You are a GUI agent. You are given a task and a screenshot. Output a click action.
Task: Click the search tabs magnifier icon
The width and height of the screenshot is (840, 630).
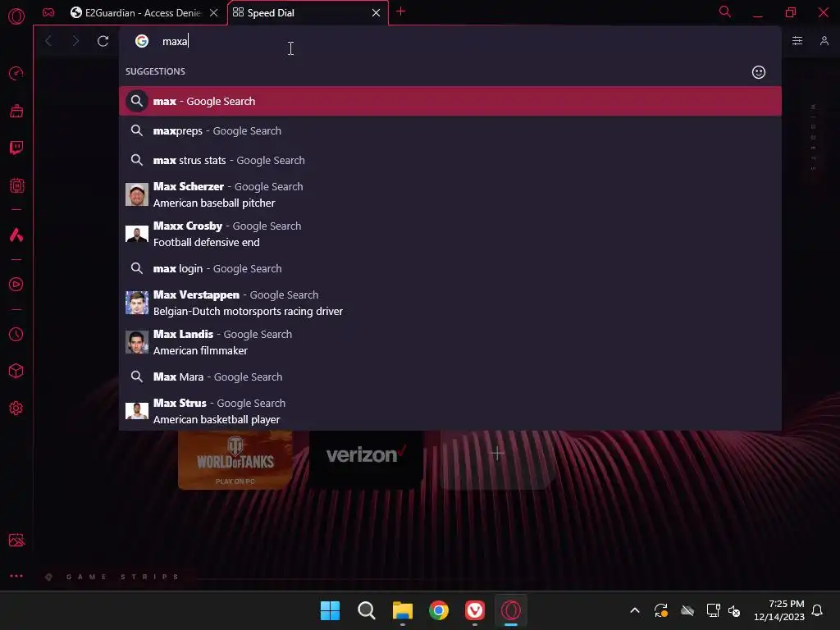point(725,11)
